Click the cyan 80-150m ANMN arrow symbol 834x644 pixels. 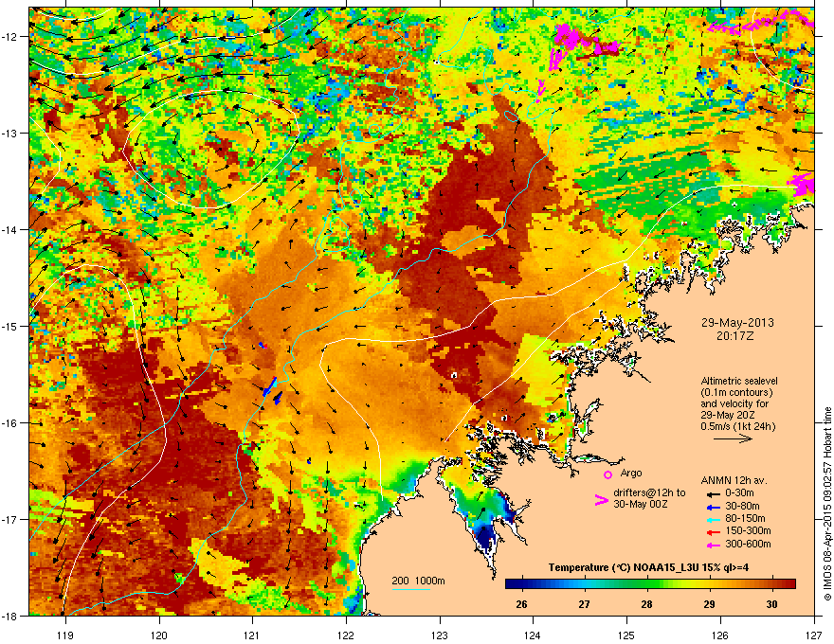(x=714, y=519)
